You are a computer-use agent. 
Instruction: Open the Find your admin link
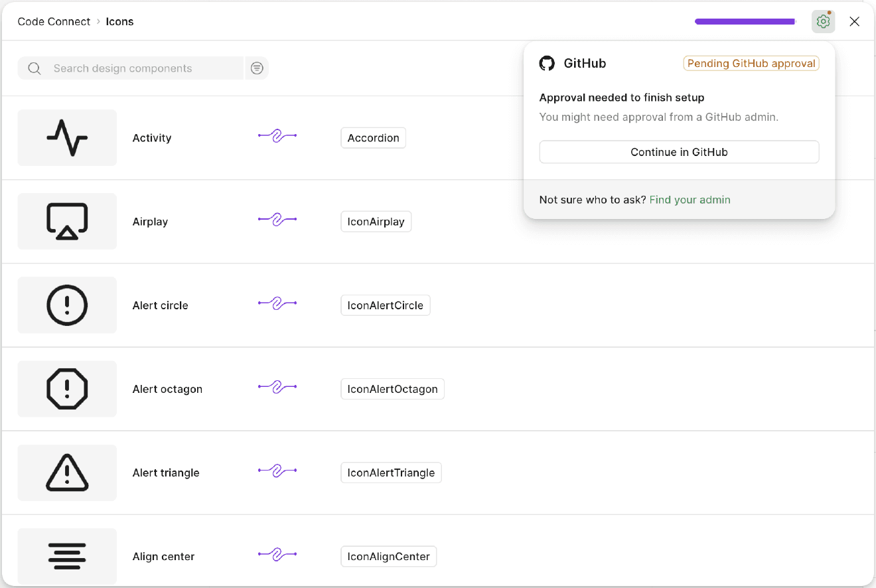(690, 199)
